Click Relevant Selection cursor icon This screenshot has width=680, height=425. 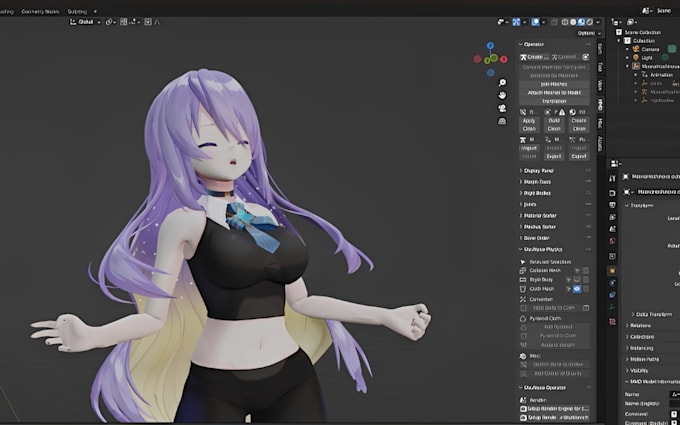click(x=523, y=262)
